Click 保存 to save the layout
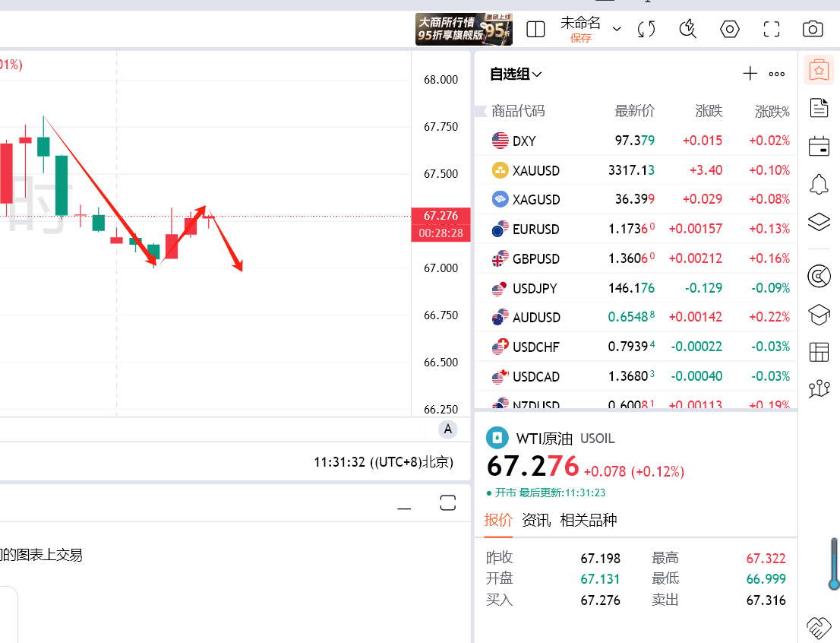This screenshot has height=643, width=840. [x=581, y=38]
